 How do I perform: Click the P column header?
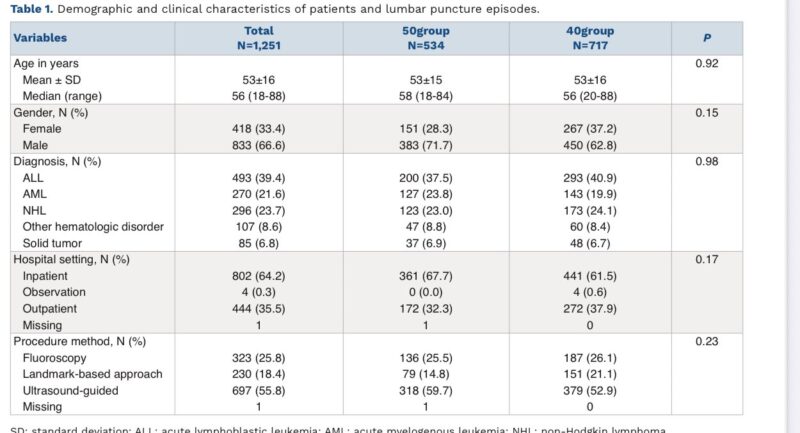click(707, 38)
